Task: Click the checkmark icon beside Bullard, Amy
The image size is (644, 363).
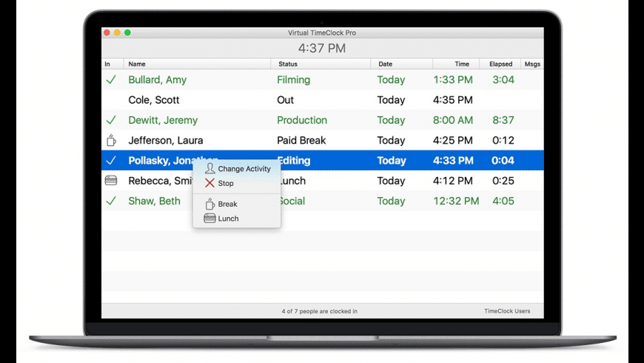Action: click(x=111, y=80)
